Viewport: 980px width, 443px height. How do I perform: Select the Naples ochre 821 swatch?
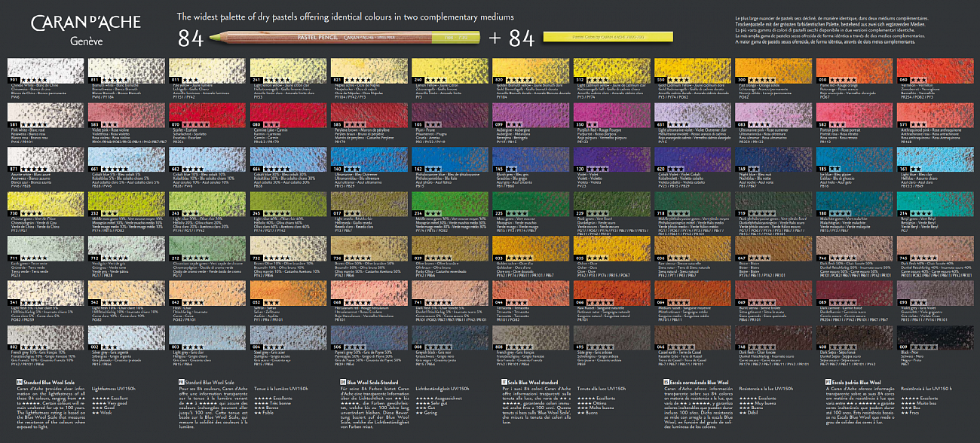pyautogui.click(x=370, y=70)
